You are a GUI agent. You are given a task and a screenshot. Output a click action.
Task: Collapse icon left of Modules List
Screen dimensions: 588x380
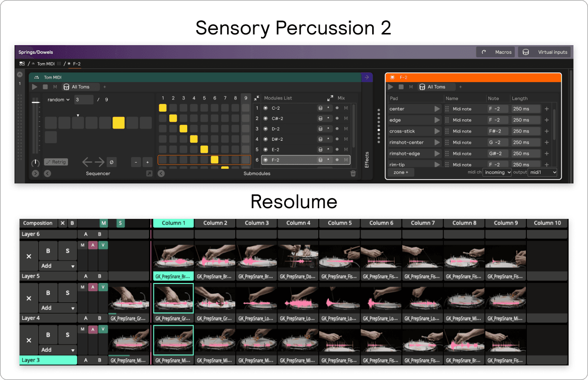257,98
